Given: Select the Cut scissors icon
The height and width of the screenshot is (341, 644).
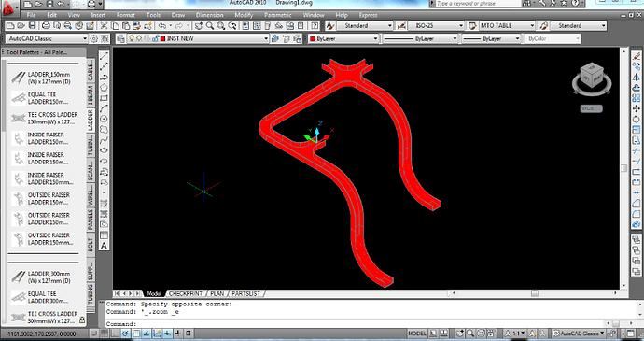Looking at the screenshot, I should pyautogui.click(x=104, y=25).
